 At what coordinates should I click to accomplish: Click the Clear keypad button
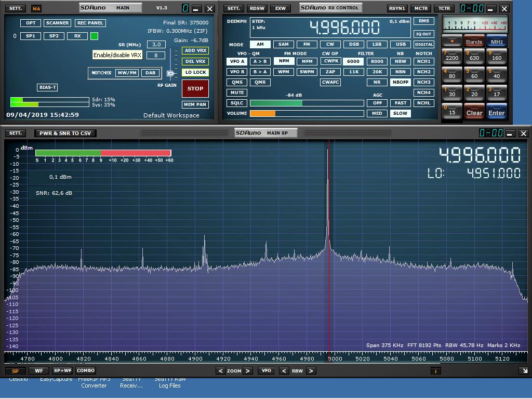tap(474, 112)
